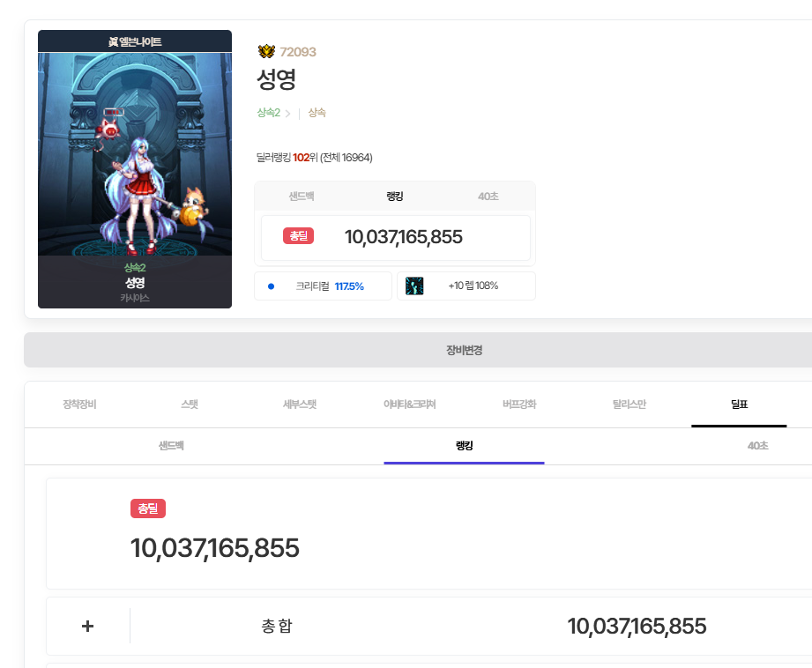Click the red 총딜 badge in lower panel
This screenshot has height=668, width=812.
148,508
